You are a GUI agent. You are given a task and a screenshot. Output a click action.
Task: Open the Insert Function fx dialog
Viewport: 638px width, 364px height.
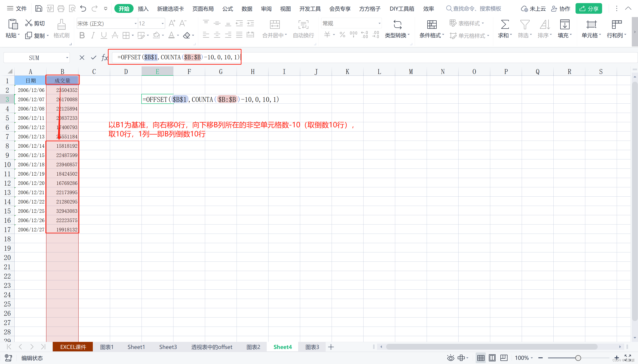[104, 58]
